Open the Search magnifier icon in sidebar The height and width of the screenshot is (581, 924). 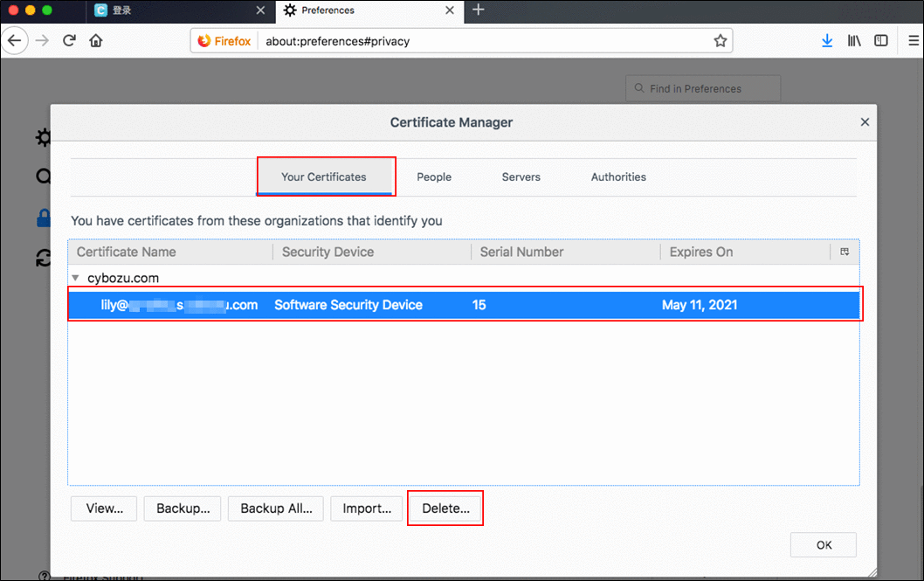click(x=43, y=176)
